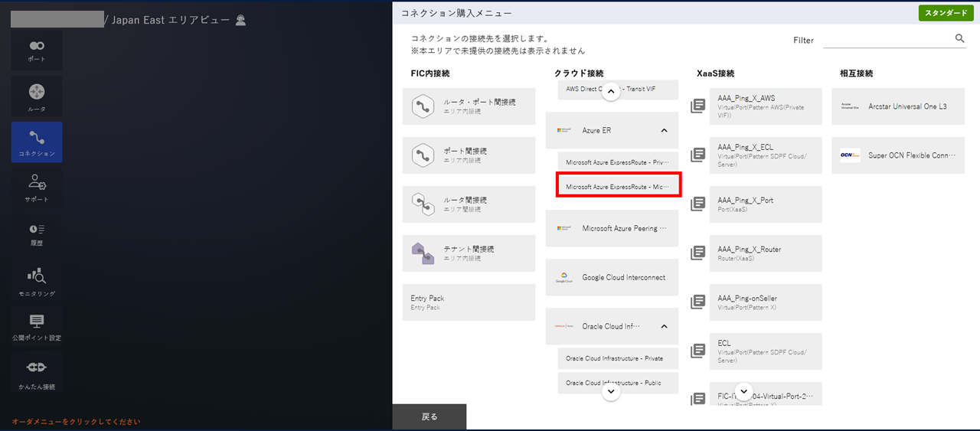Click ルータ間接続 double hexagon icon
This screenshot has width=980, height=431.
[423, 204]
